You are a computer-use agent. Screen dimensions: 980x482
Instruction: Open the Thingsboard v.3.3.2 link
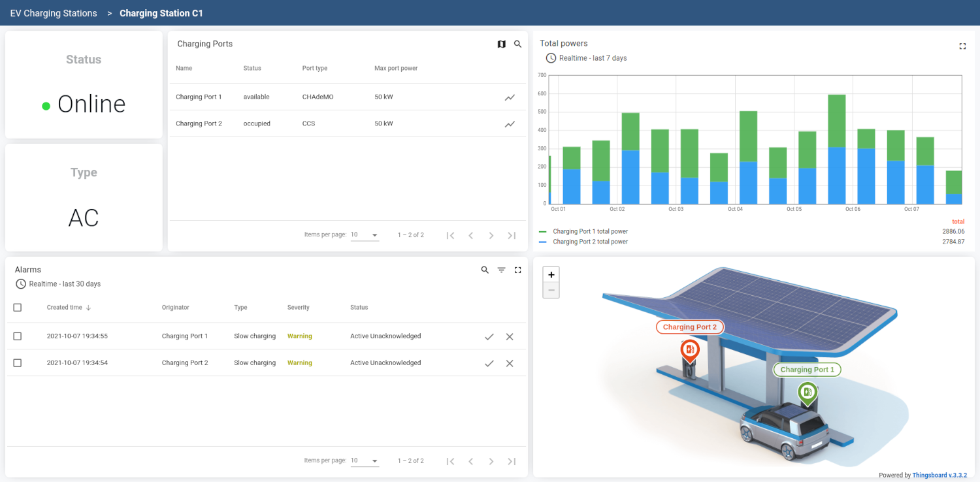pyautogui.click(x=939, y=475)
